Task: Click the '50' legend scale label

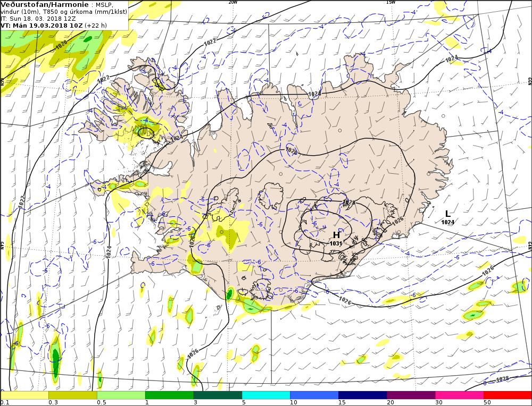Action: [487, 403]
